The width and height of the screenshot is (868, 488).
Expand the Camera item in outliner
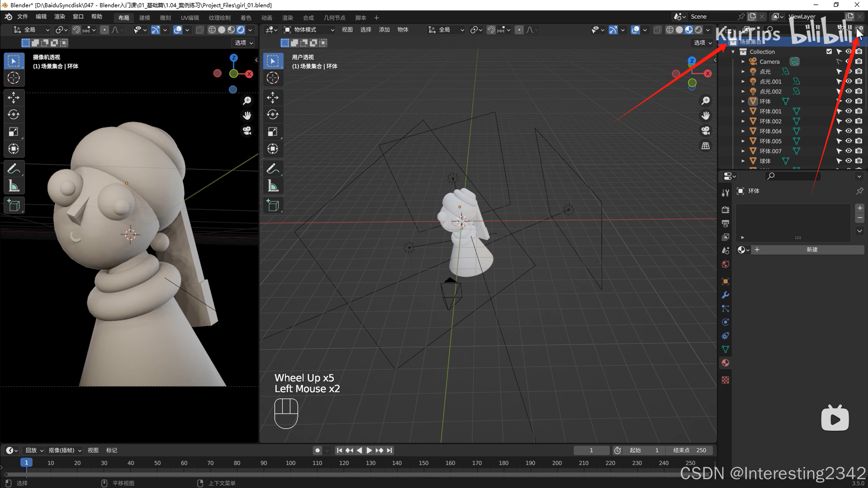[743, 62]
